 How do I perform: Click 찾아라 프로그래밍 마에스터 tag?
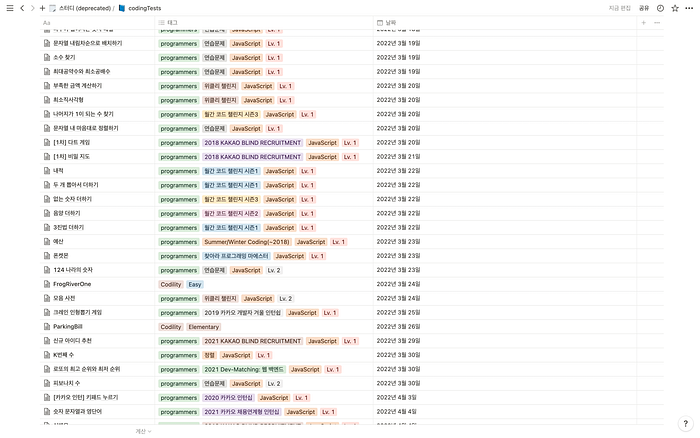pos(236,256)
